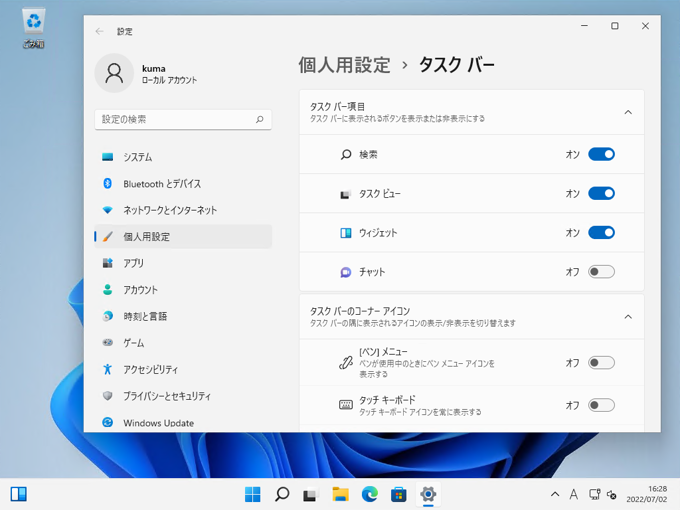Select 時刻と言語 in the sidebar

183,316
